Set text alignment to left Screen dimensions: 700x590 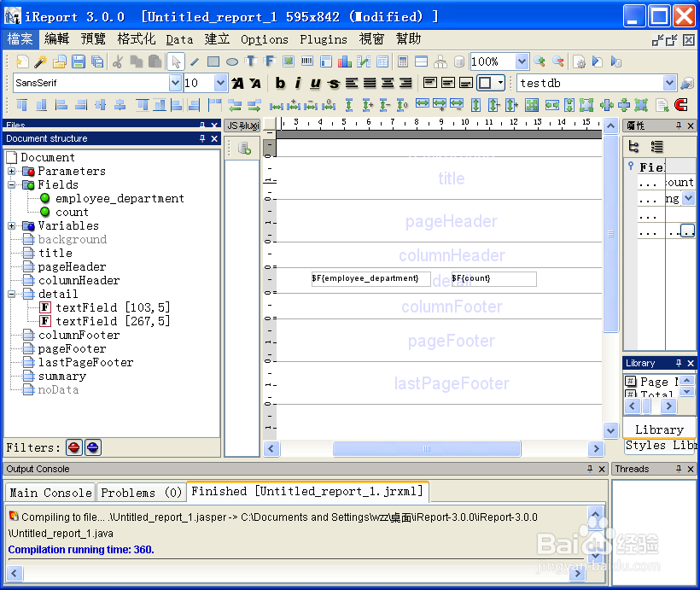352,83
